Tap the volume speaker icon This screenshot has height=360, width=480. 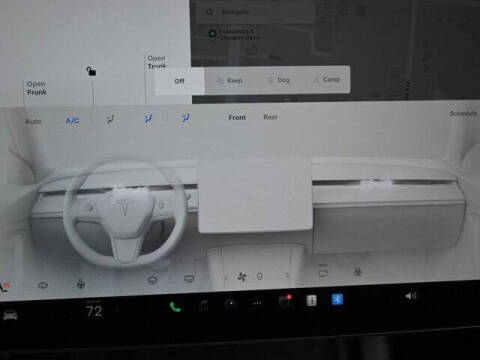pos(410,296)
